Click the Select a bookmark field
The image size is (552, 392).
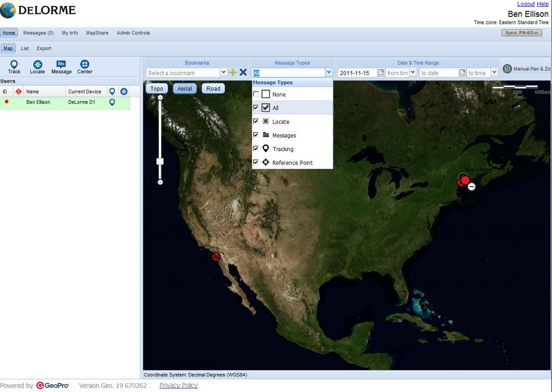(x=183, y=73)
